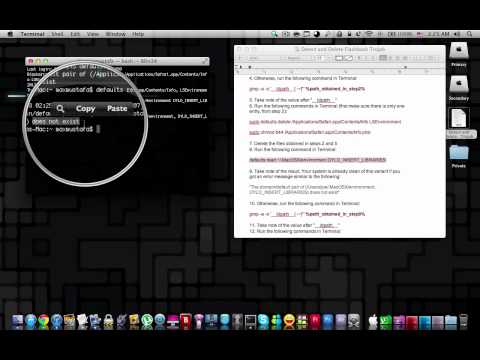Image resolution: width=480 pixels, height=360 pixels.
Task: Click Copy in the popup bar
Action: 85,109
